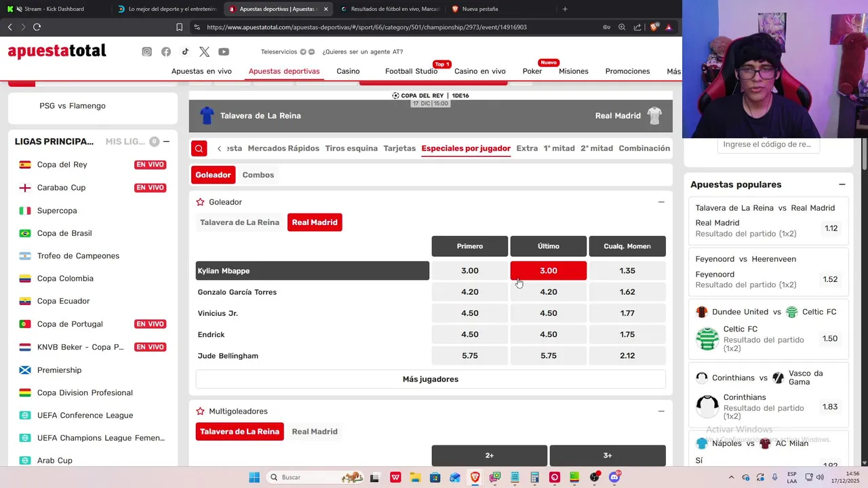Click the red search icon beside the market tabs
Viewport: 868px width, 488px height.
pyautogui.click(x=199, y=148)
